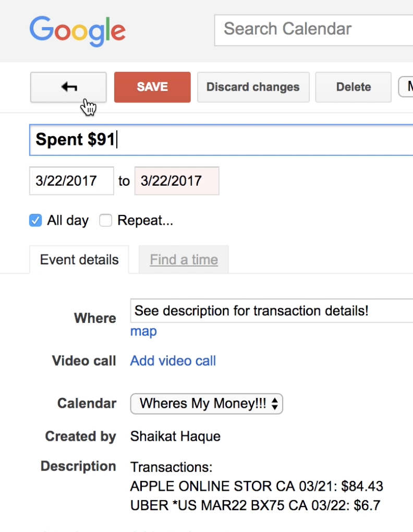Delete this calendar event
Screen dimensions: 413x532
[353, 87]
